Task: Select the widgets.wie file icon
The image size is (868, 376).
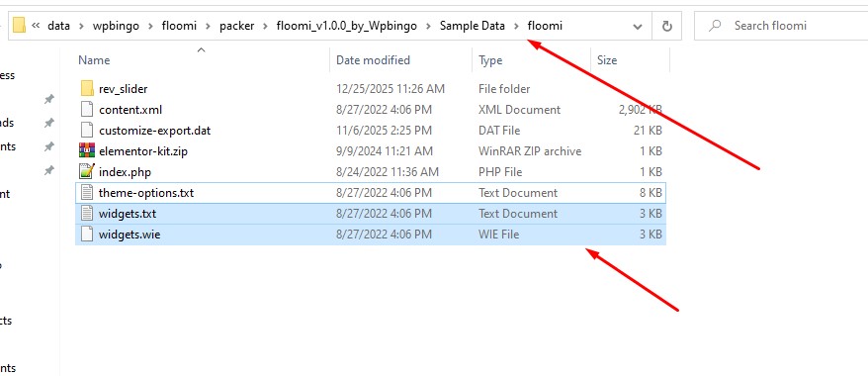Action: (87, 235)
